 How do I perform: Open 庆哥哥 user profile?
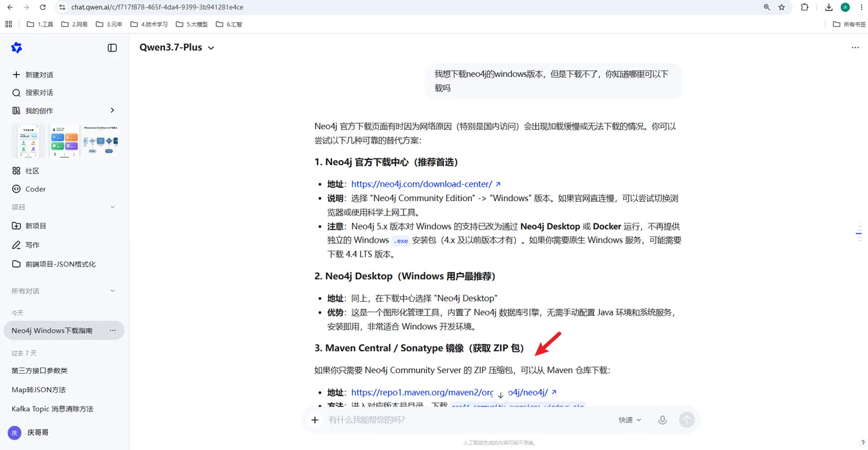click(28, 433)
